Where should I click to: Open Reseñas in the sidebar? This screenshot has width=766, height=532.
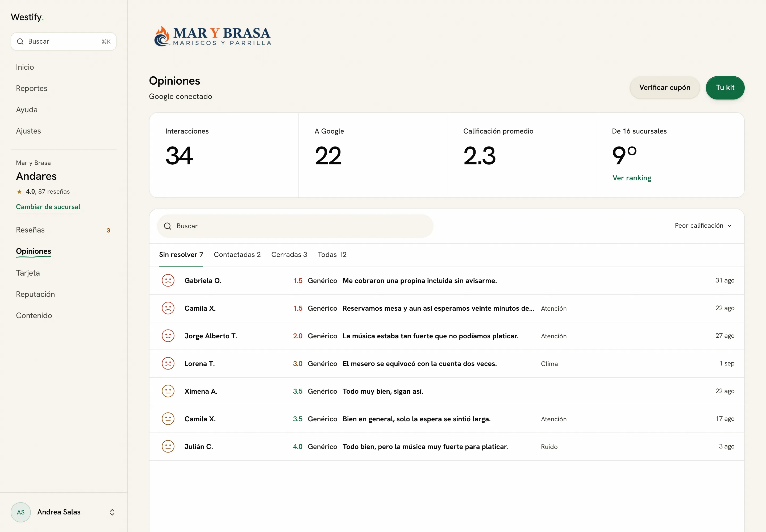point(30,230)
